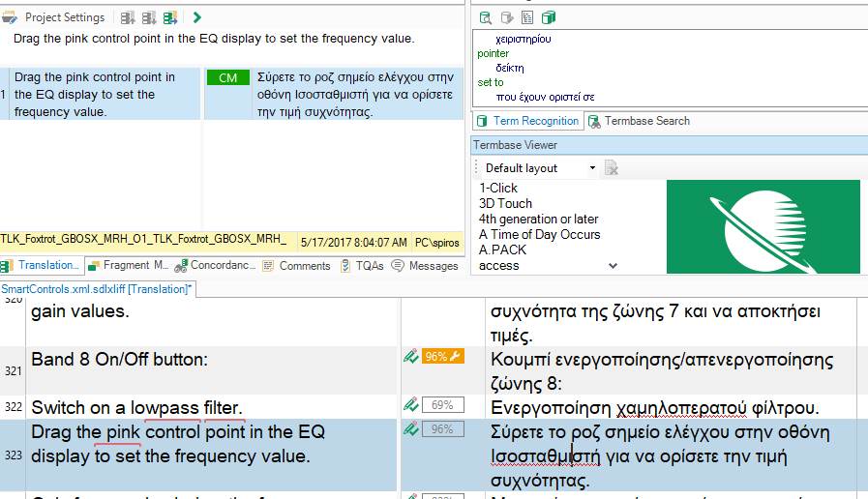Open the Fragment Matches tab
The height and width of the screenshot is (499, 868).
[x=129, y=266]
